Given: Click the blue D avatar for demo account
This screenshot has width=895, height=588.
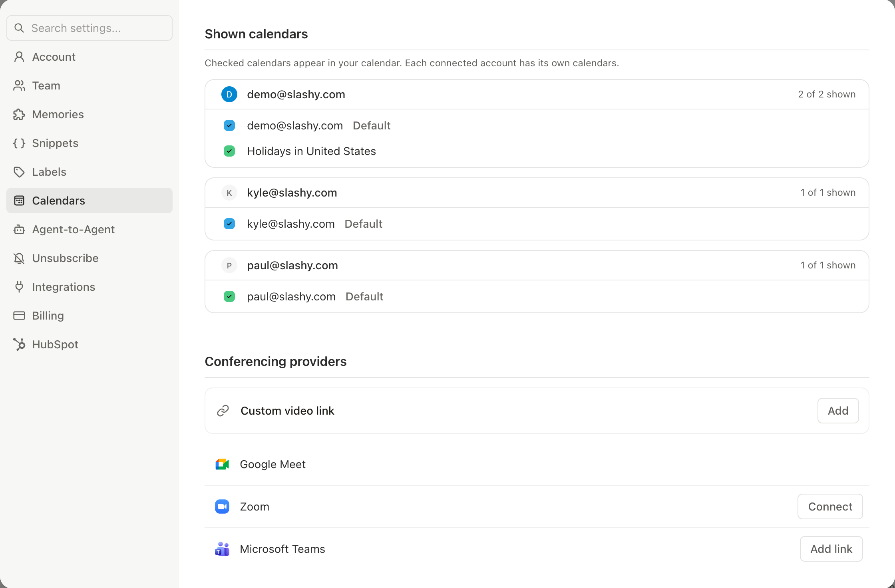Looking at the screenshot, I should coord(229,94).
